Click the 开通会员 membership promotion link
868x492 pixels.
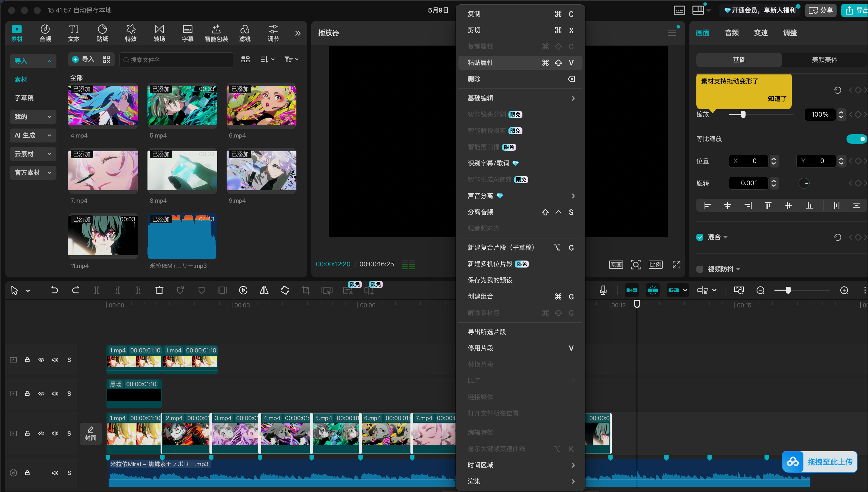[x=760, y=10]
